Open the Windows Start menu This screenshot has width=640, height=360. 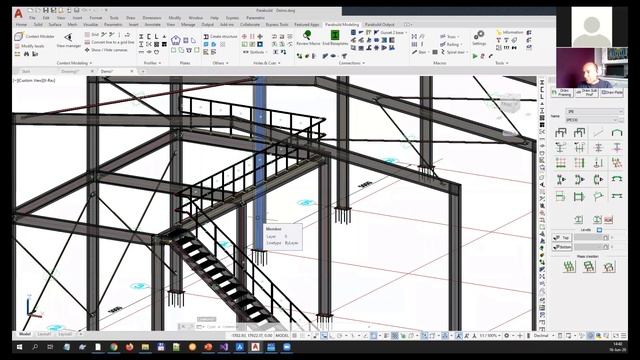pyautogui.click(x=19, y=347)
